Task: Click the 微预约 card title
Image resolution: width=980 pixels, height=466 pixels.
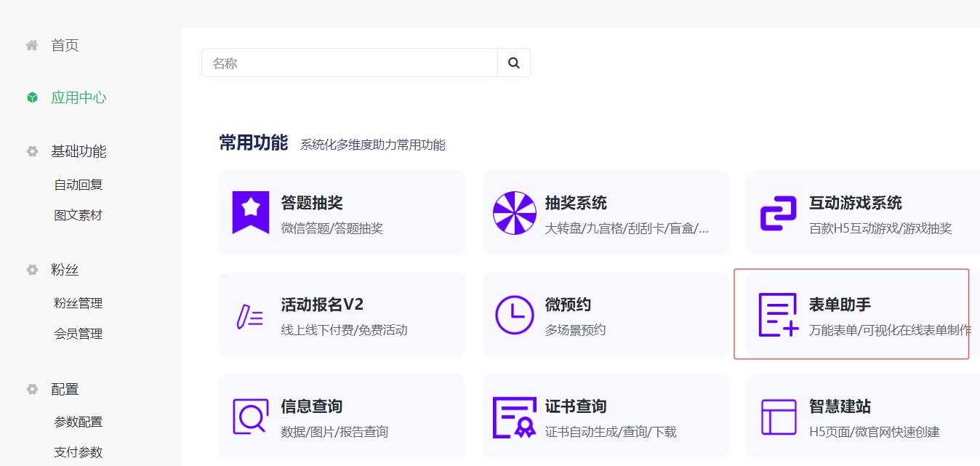Action: click(x=569, y=305)
